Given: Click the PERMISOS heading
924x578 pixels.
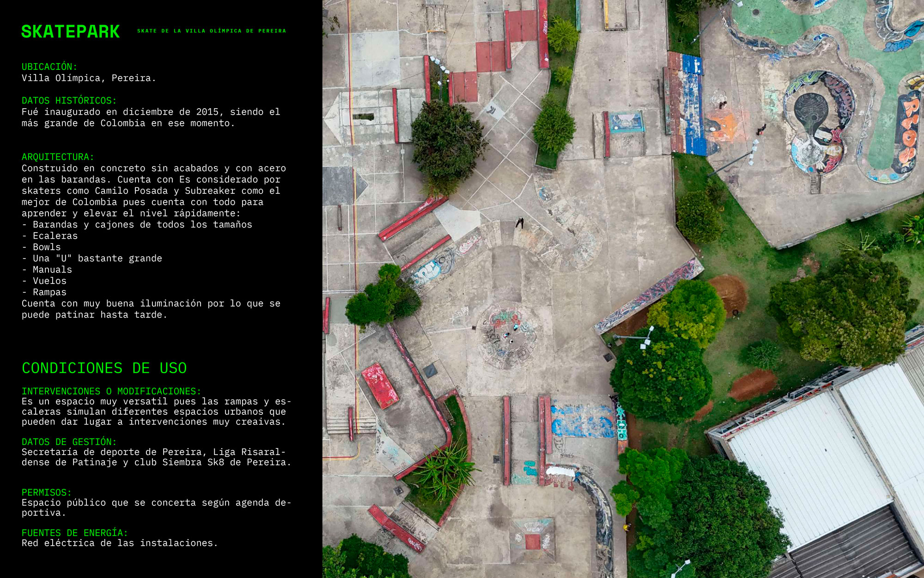Looking at the screenshot, I should coord(47,492).
